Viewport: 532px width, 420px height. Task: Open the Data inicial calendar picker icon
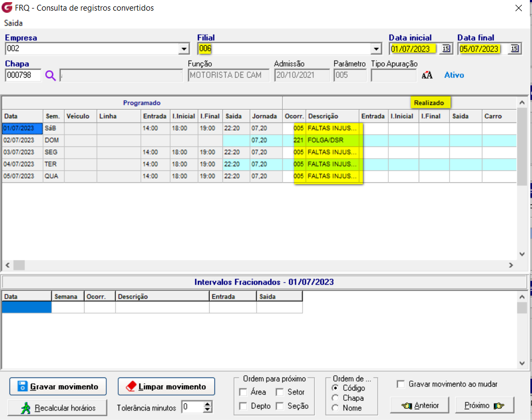(446, 48)
